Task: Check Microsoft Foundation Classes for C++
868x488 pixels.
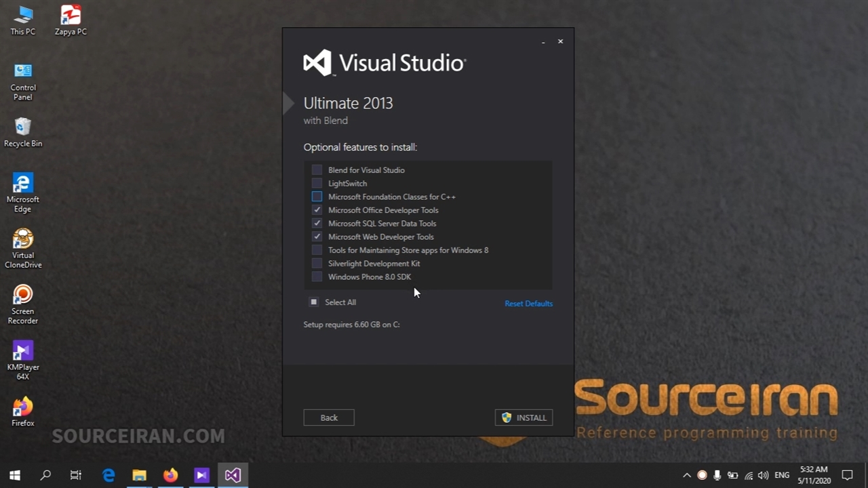Action: (317, 197)
